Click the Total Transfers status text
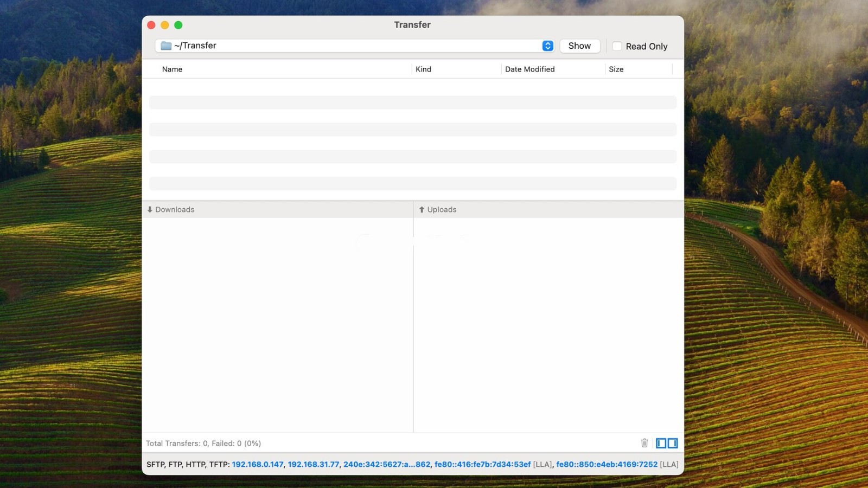 (x=203, y=444)
